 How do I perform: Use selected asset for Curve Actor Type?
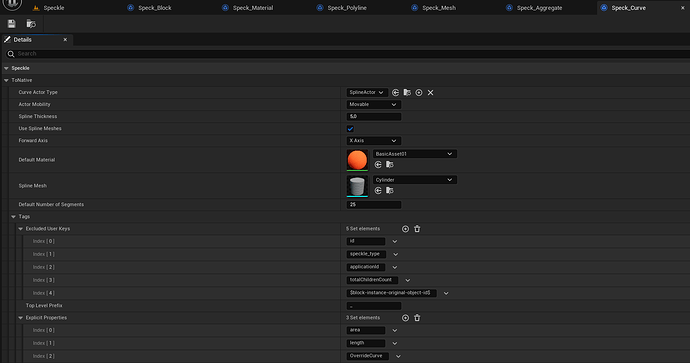click(395, 92)
